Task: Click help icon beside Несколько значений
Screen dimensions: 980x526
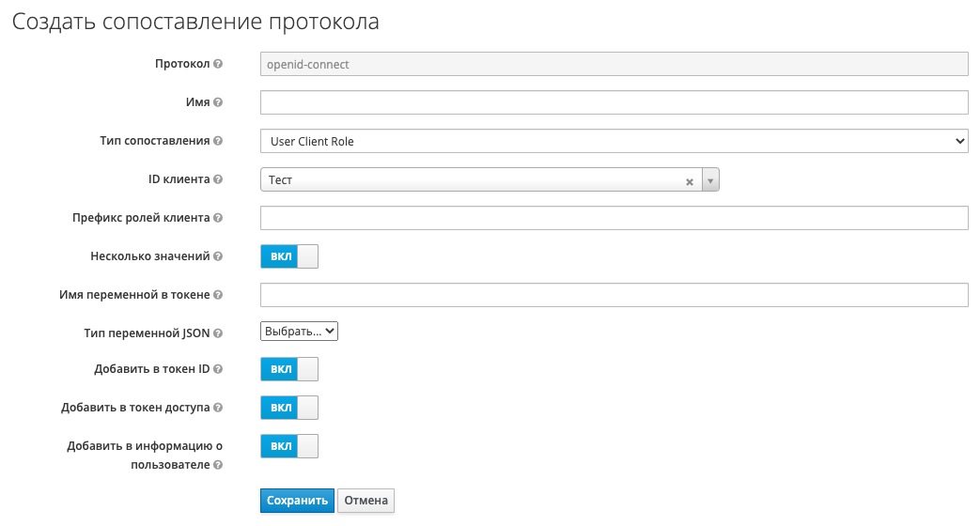Action: point(218,256)
